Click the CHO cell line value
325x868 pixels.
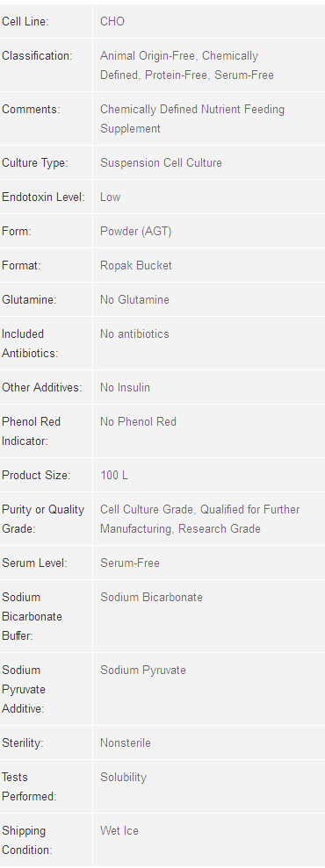(x=112, y=22)
